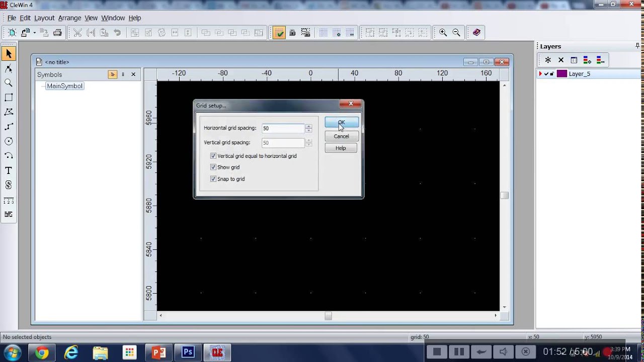The height and width of the screenshot is (362, 644).
Task: Toggle Layer_5 visibility checkmark
Action: pos(546,74)
